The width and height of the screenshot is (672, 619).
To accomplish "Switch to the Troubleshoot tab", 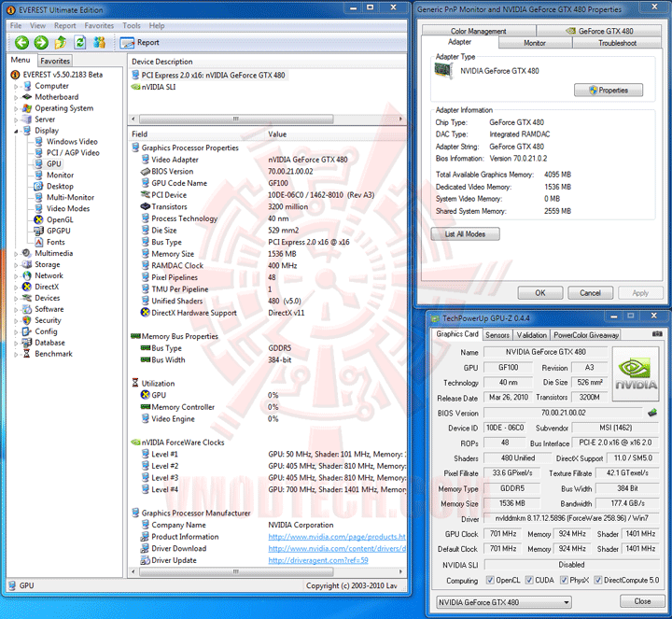I will coord(617,43).
